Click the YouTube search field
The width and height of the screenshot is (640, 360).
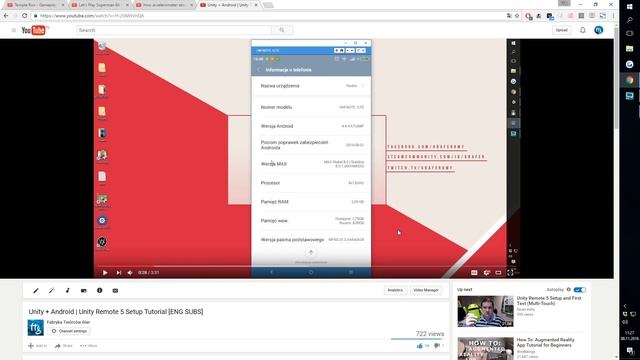tap(174, 30)
